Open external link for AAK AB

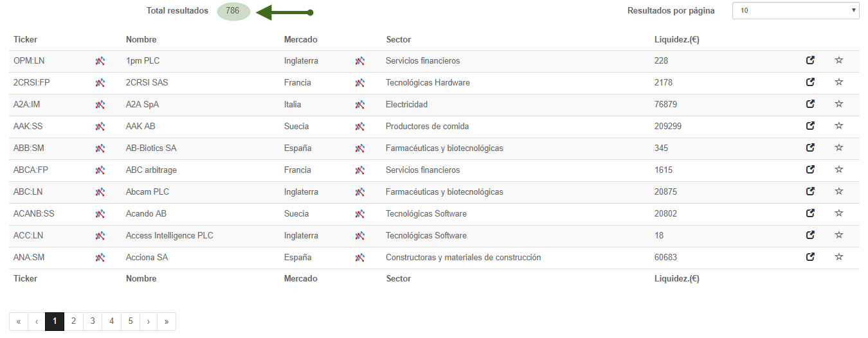(810, 126)
